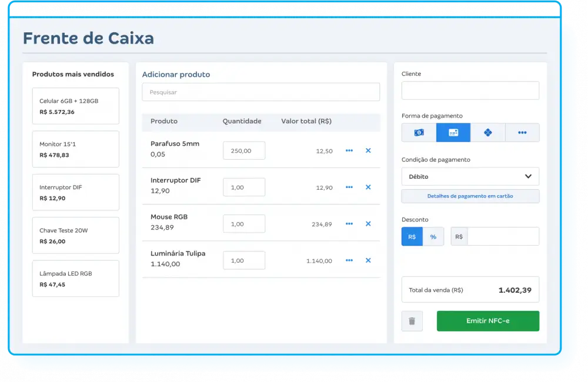This screenshot has width=588, height=382.
Task: Open options for Interruptor DIF row
Action: coord(349,187)
